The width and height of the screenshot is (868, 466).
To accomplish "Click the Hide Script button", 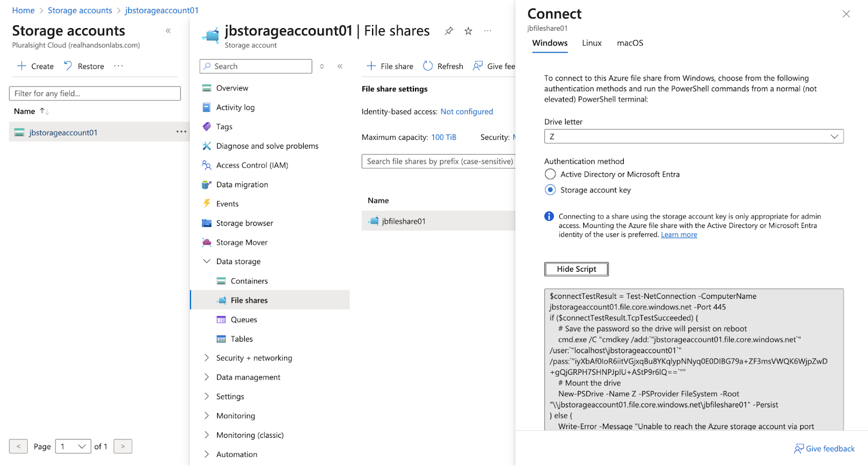I will (x=576, y=269).
